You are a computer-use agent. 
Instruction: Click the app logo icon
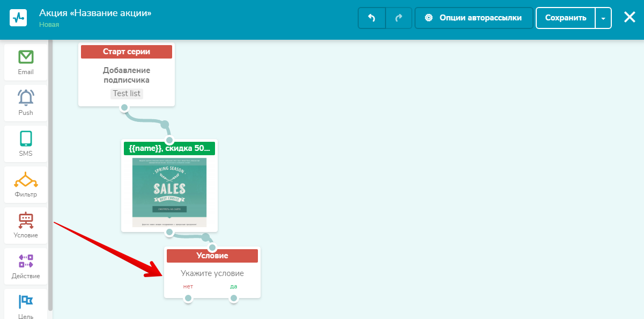click(18, 18)
